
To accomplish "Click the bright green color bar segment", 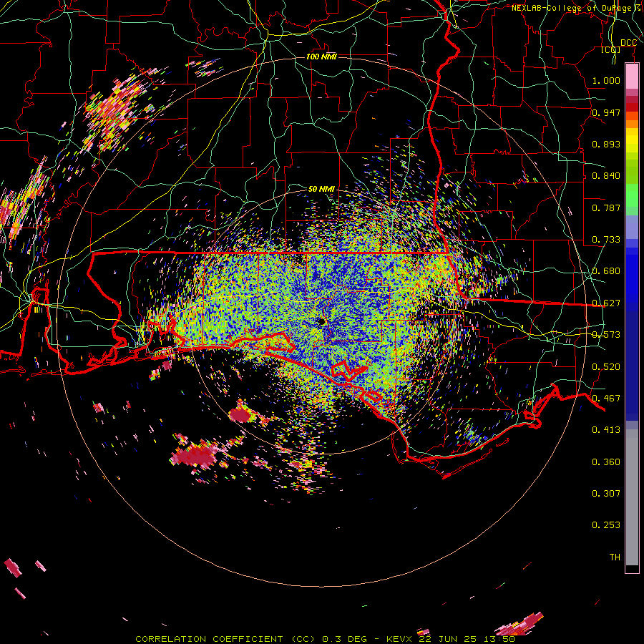I will pos(632,195).
